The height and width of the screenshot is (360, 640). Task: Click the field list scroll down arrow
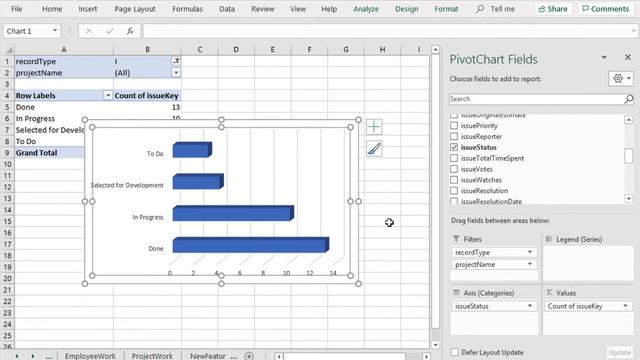point(629,199)
